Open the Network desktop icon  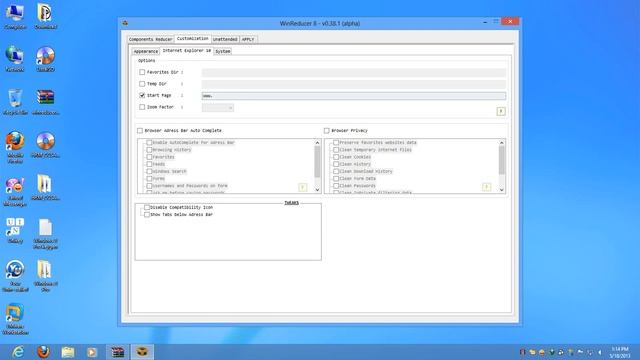pyautogui.click(x=15, y=59)
